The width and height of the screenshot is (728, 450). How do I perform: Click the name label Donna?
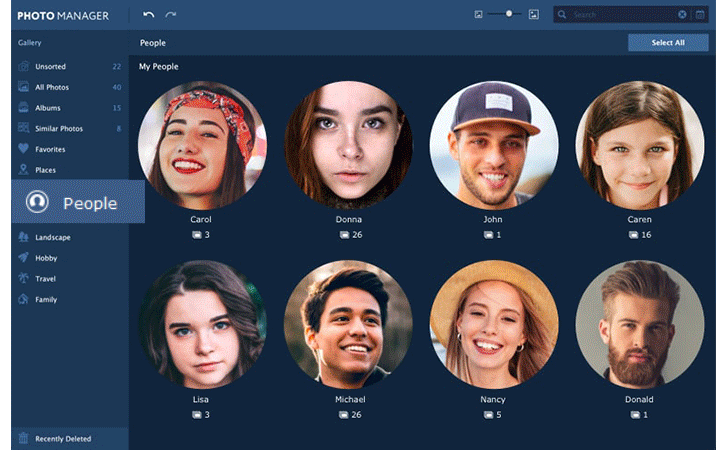[x=349, y=219]
